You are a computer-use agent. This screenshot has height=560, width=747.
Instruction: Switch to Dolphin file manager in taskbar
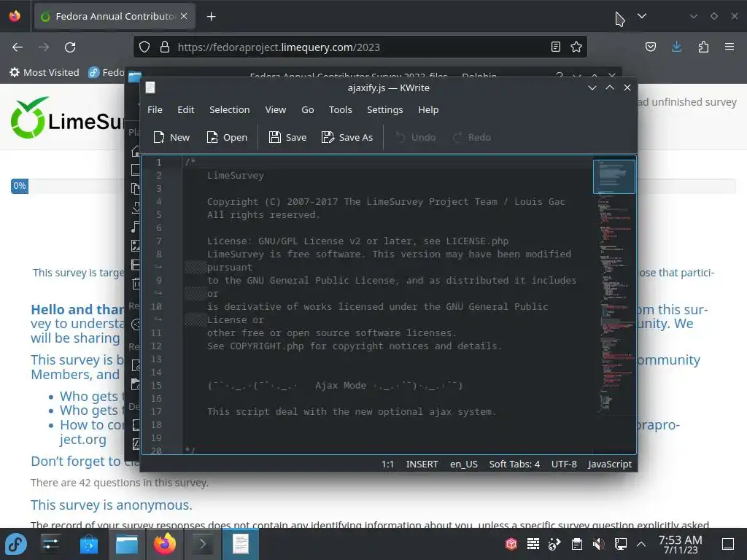click(x=127, y=544)
